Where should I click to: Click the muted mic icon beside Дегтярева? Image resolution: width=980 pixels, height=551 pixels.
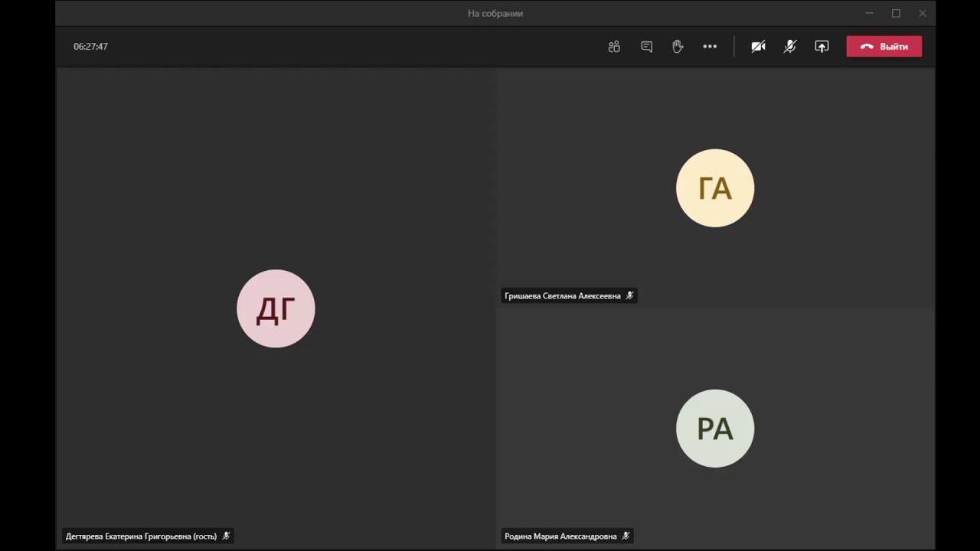(227, 536)
